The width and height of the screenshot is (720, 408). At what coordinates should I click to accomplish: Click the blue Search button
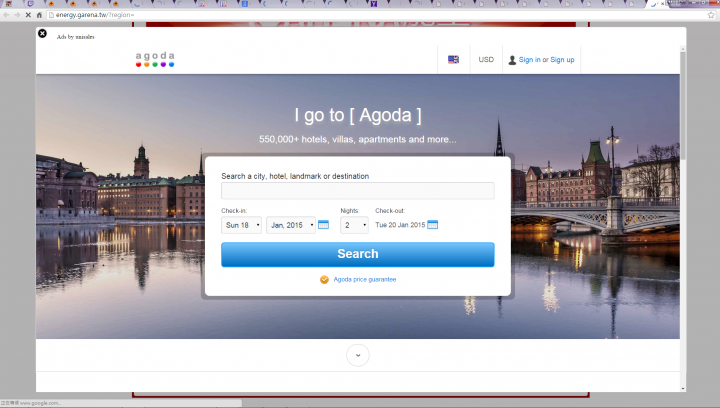pyautogui.click(x=358, y=254)
